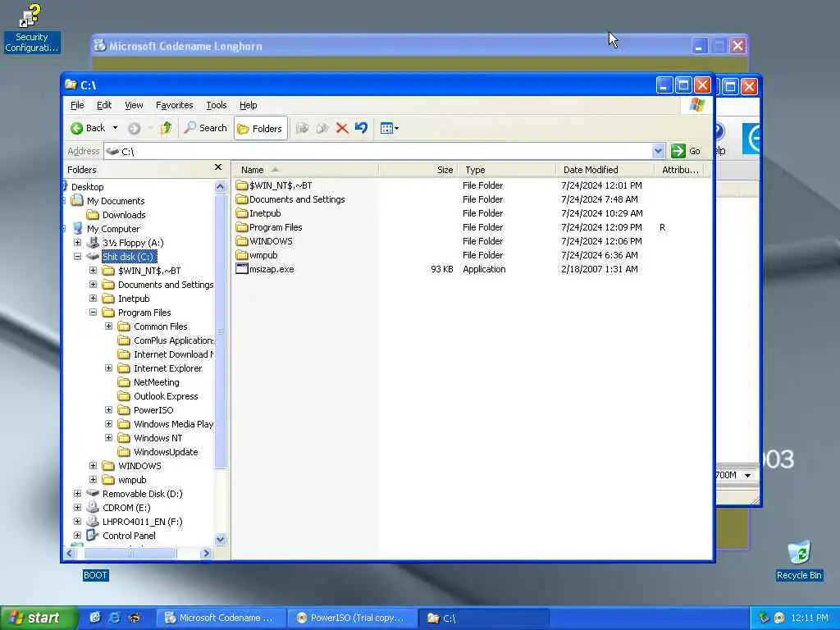Select the wmpub folder icon in file list
Screen dimensions: 840x630
click(x=242, y=255)
